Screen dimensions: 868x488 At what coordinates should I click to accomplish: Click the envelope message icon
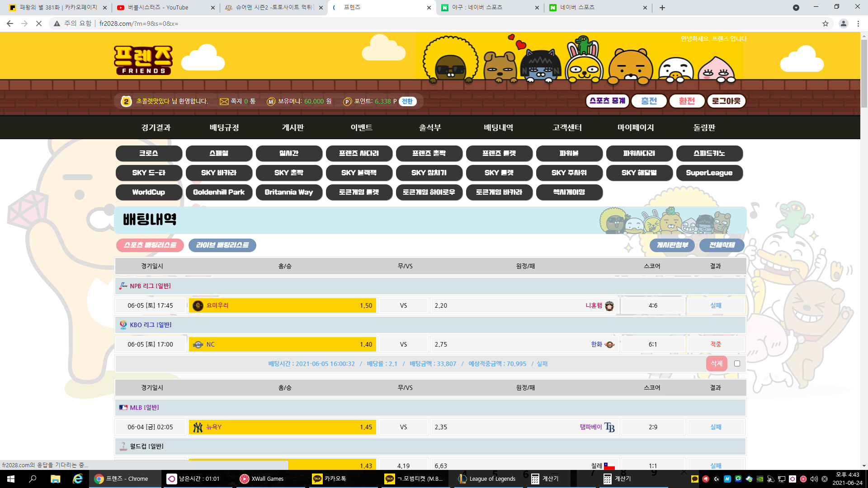point(224,101)
